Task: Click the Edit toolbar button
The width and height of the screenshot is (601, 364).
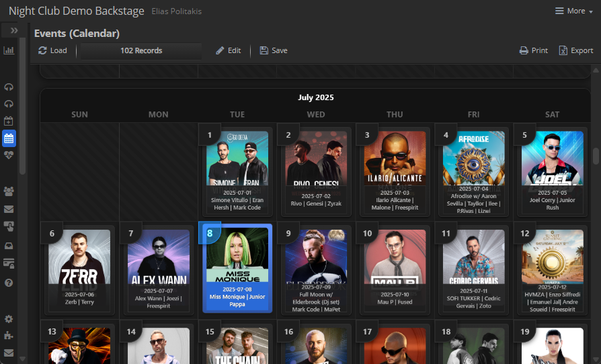Action: click(x=228, y=50)
